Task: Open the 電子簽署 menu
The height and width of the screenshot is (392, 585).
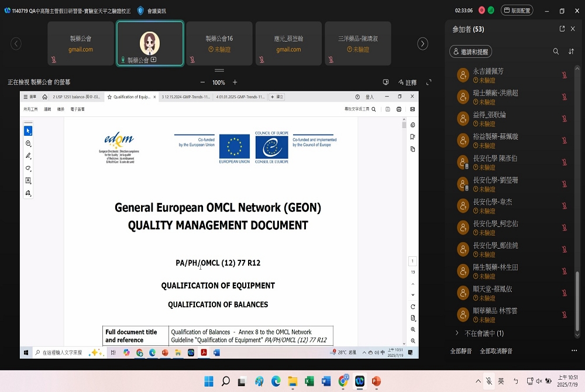Action: coord(78,109)
